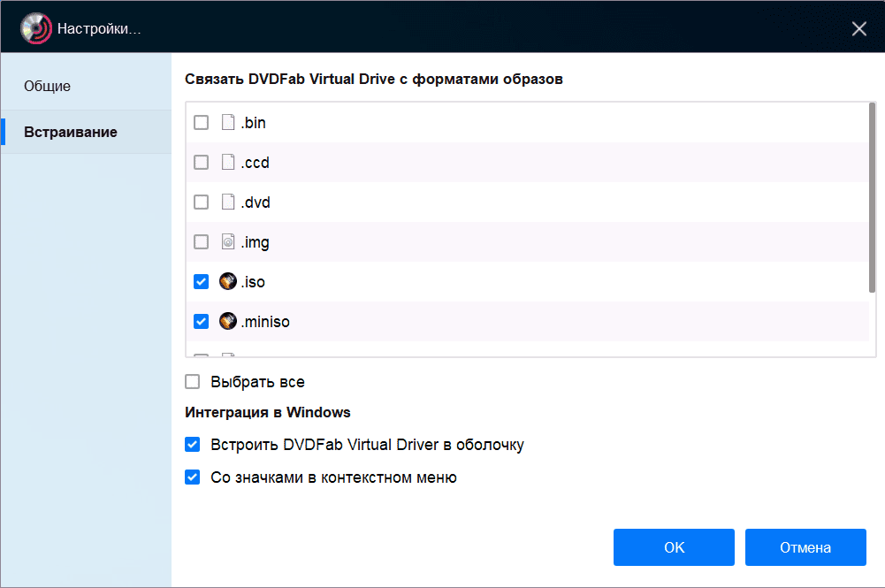The image size is (885, 588).
Task: Uncheck the .iso format checkbox
Action: tap(202, 282)
